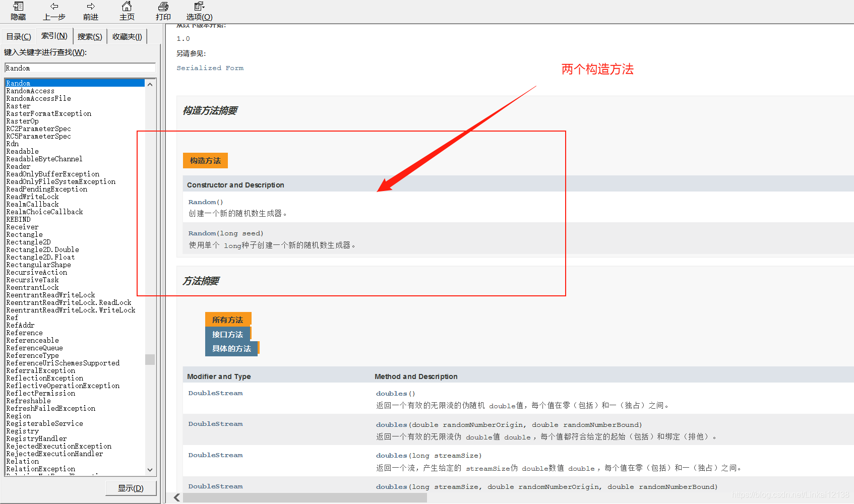Select ReentrantLock in the index list

coord(32,287)
